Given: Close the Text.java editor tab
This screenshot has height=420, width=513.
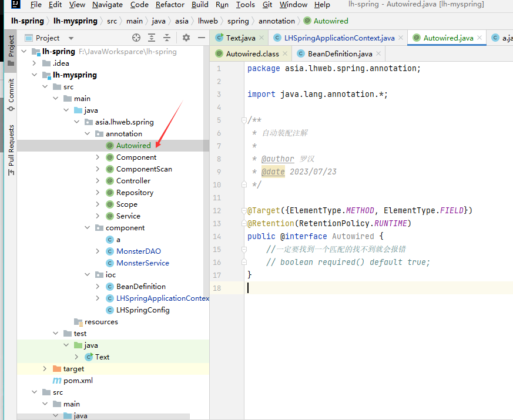Looking at the screenshot, I should (262, 38).
